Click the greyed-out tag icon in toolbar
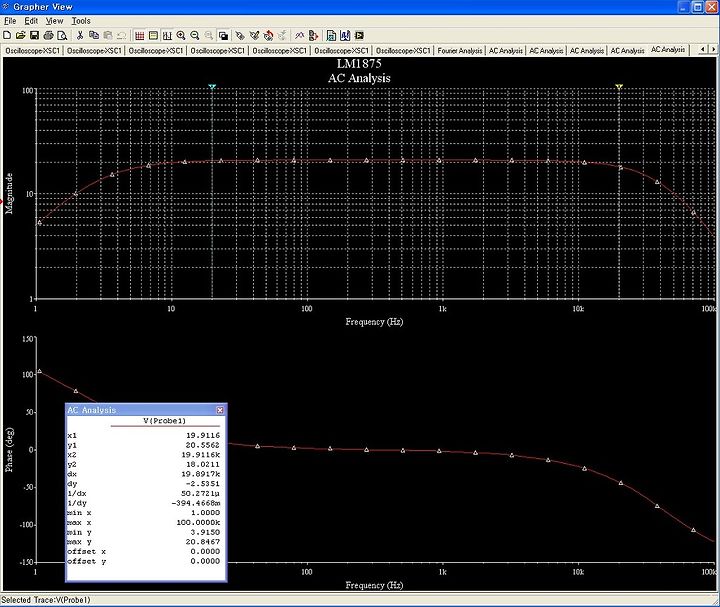Screen dimensions: 720x607 click(282, 35)
